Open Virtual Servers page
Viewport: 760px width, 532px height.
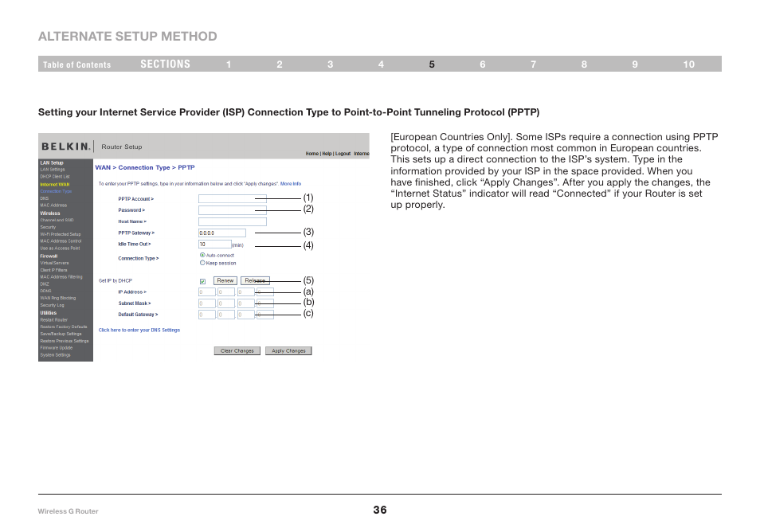54,263
